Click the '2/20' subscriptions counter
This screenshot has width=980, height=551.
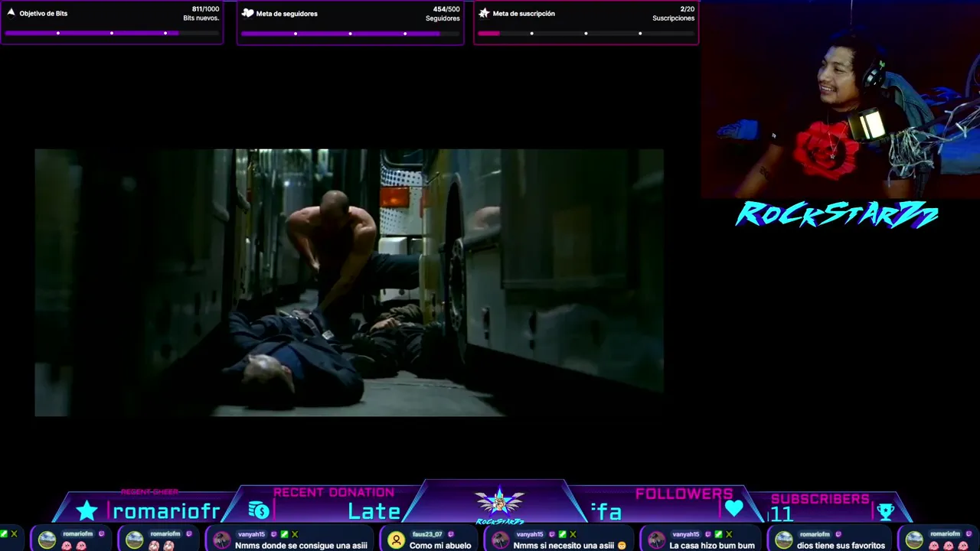tap(688, 9)
